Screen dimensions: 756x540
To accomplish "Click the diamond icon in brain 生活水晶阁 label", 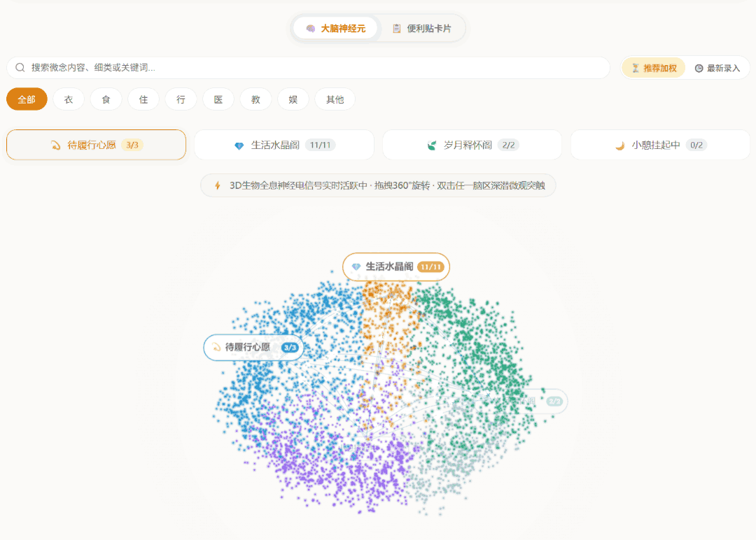I will pyautogui.click(x=356, y=267).
